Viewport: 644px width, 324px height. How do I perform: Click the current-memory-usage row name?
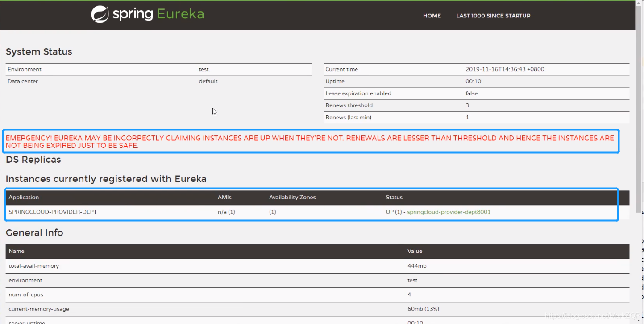point(39,309)
